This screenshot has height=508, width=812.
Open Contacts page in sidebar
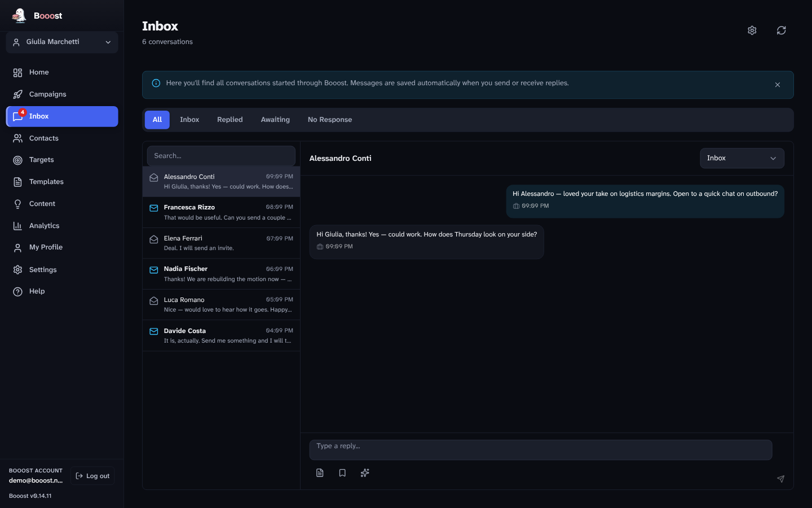pyautogui.click(x=62, y=138)
